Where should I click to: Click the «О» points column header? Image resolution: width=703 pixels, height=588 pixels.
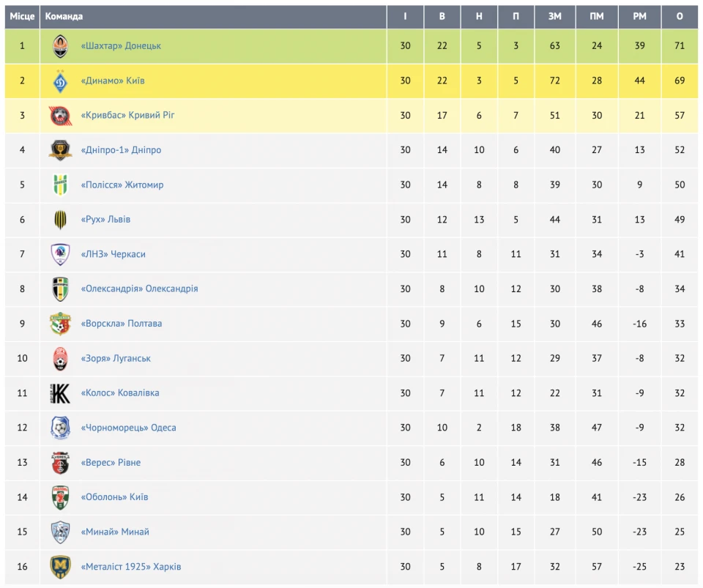[680, 16]
